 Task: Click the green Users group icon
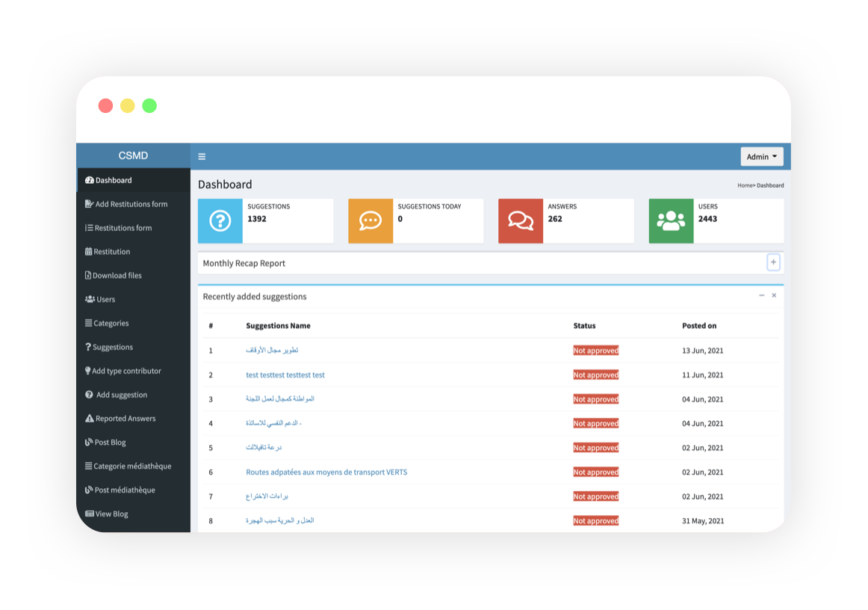pos(671,221)
